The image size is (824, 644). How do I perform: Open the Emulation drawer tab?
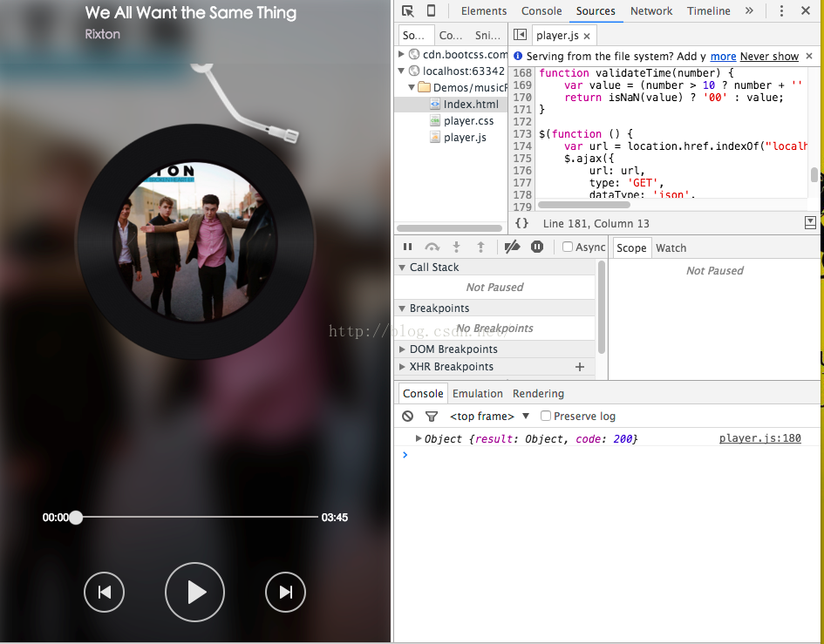pyautogui.click(x=477, y=393)
